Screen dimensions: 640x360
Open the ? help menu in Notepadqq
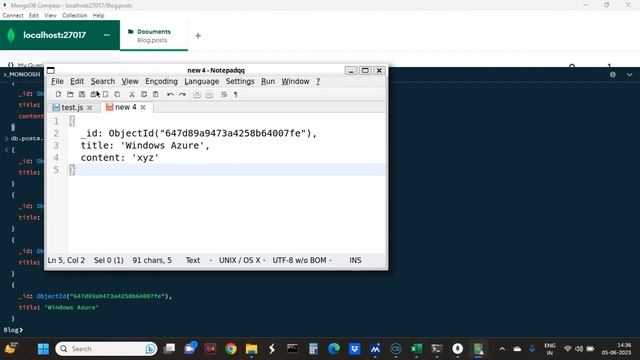coord(318,81)
